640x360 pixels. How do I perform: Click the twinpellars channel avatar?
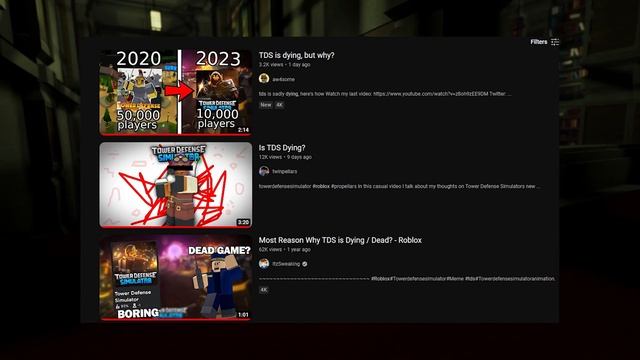pos(264,171)
